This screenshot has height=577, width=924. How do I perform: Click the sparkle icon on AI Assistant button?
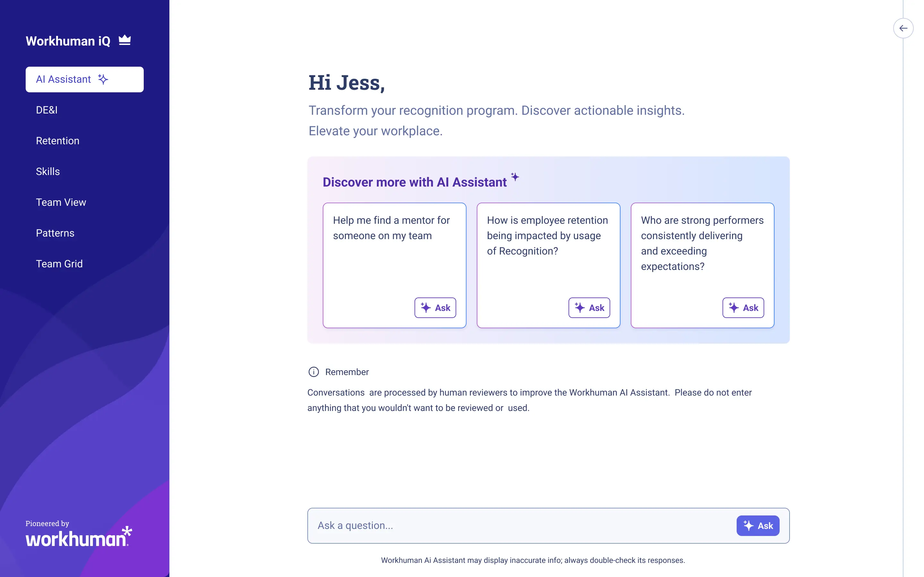(102, 79)
